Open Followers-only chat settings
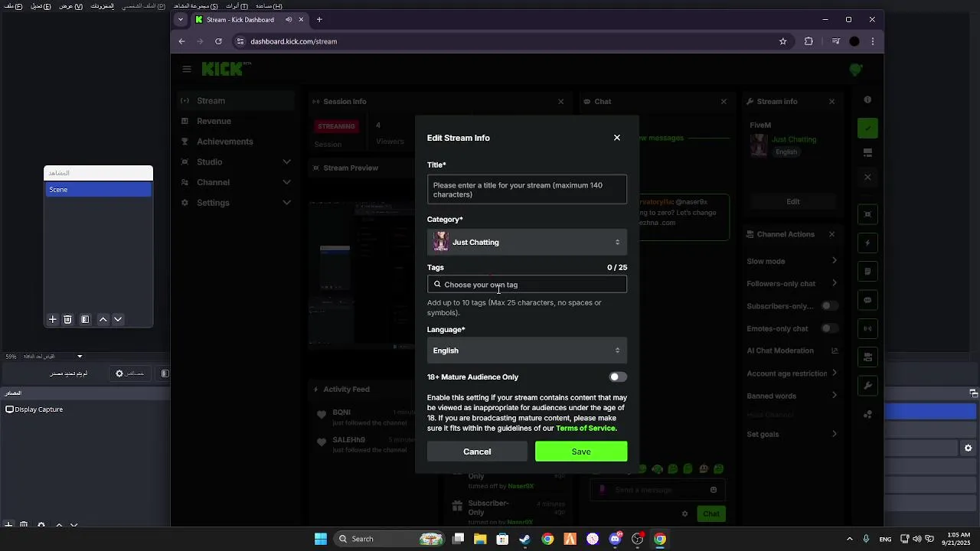This screenshot has width=980, height=551. click(792, 284)
